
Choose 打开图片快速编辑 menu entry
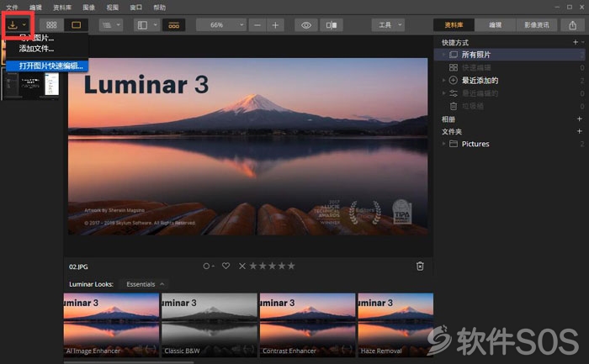click(x=47, y=66)
